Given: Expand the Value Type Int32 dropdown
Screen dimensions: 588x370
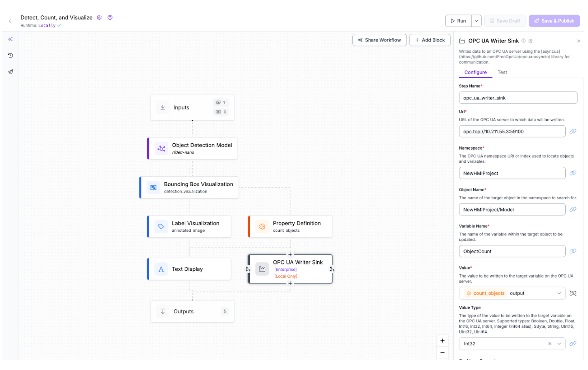Looking at the screenshot, I should pos(559,344).
